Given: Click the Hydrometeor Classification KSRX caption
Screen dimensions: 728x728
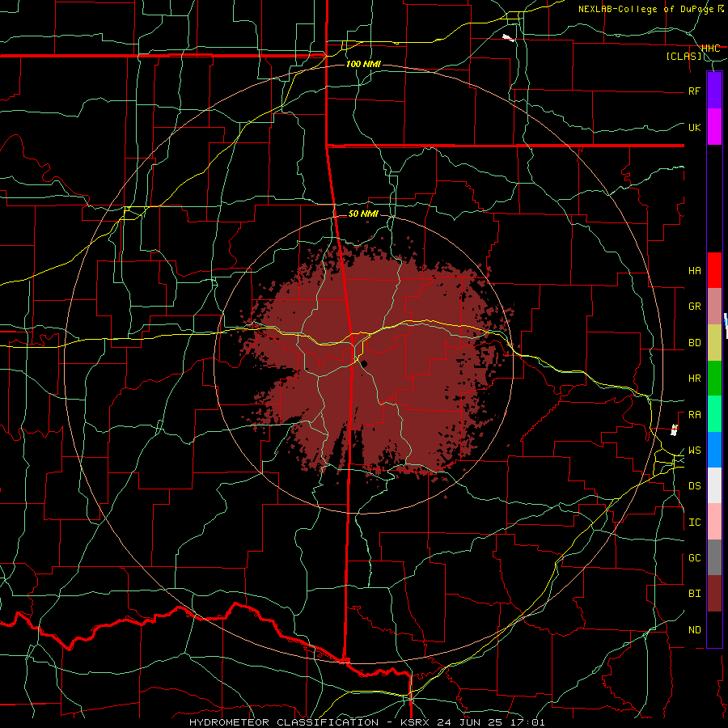Looking at the screenshot, I should 366,722.
